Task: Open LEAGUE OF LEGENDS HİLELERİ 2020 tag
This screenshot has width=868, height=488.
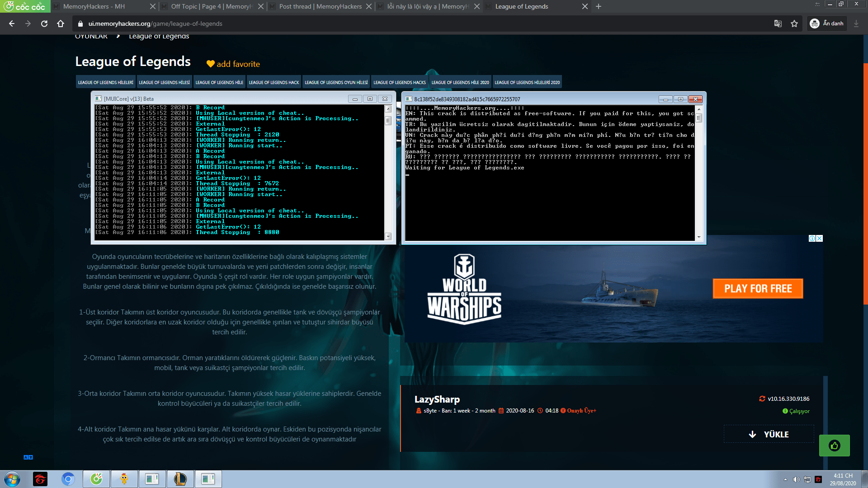Action: 527,82
